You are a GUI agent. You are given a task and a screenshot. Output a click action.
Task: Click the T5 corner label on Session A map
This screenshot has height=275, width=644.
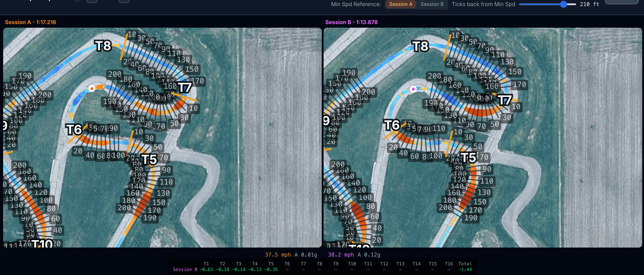tap(149, 159)
